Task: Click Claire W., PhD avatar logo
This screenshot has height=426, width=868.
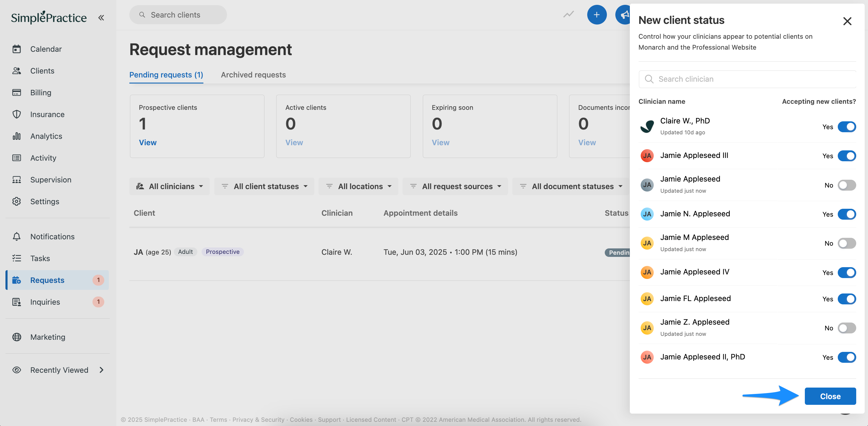Action: [x=647, y=126]
